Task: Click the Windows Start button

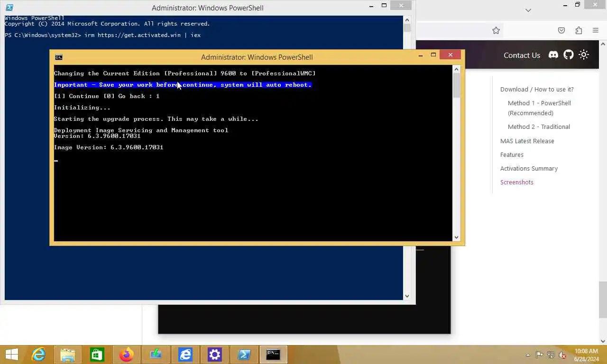Action: tap(12, 355)
